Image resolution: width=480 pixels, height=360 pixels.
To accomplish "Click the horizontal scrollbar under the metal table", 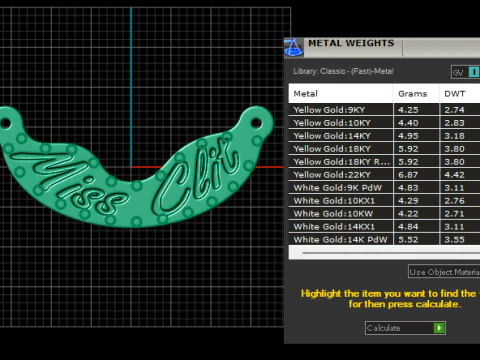I will pos(391,253).
